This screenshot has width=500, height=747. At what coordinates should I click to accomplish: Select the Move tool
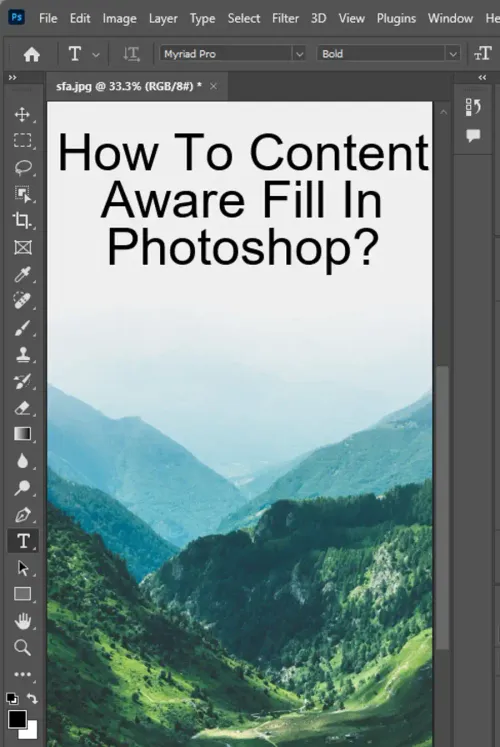click(22, 114)
